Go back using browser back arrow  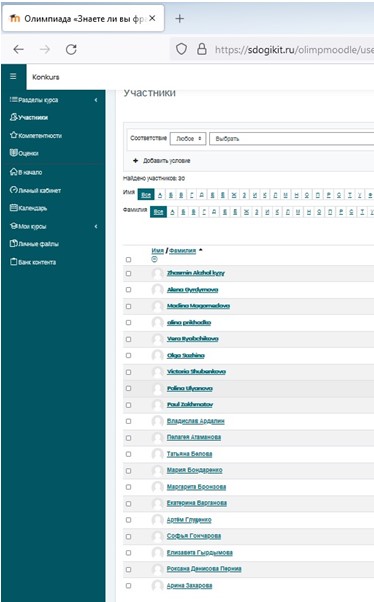tap(18, 50)
